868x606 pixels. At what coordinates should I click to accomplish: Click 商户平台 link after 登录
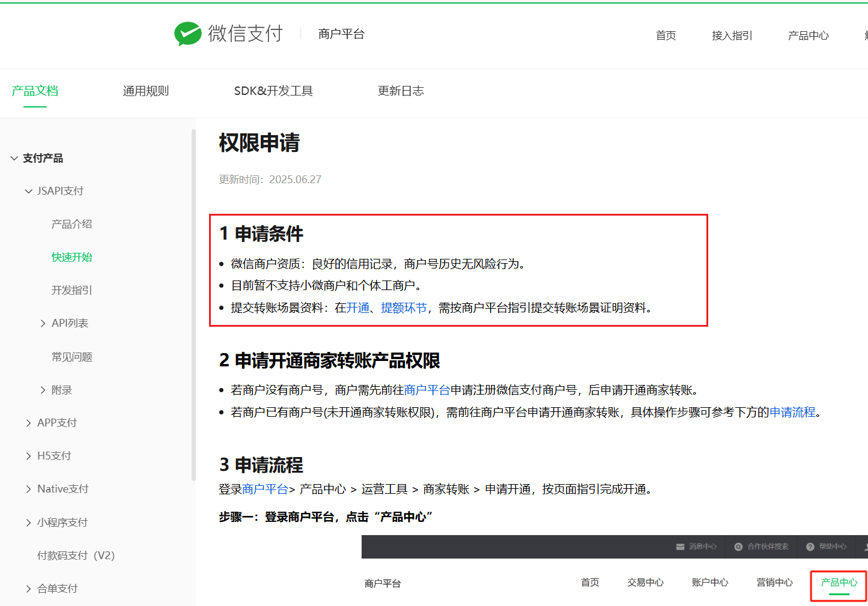265,489
